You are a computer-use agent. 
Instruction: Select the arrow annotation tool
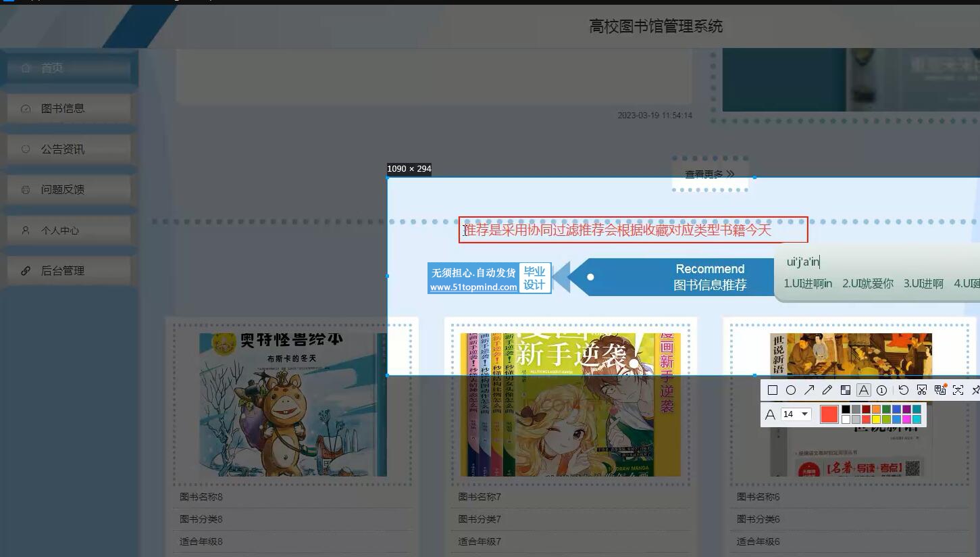coord(809,390)
